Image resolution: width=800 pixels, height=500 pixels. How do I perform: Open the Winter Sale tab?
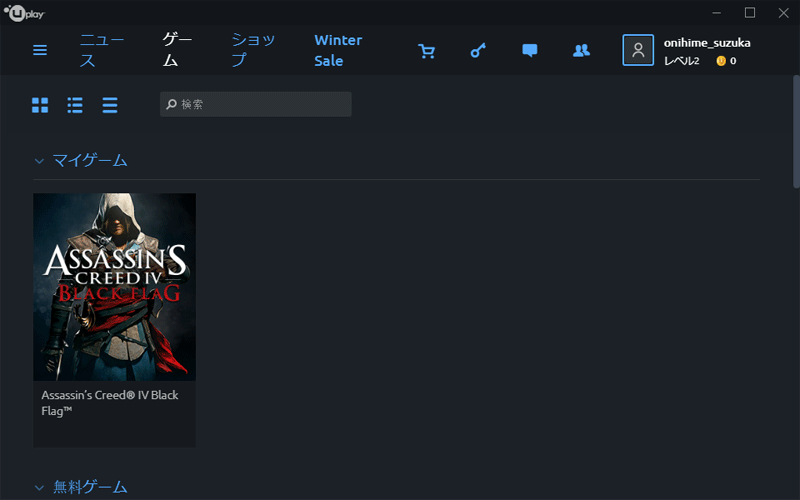coord(338,50)
